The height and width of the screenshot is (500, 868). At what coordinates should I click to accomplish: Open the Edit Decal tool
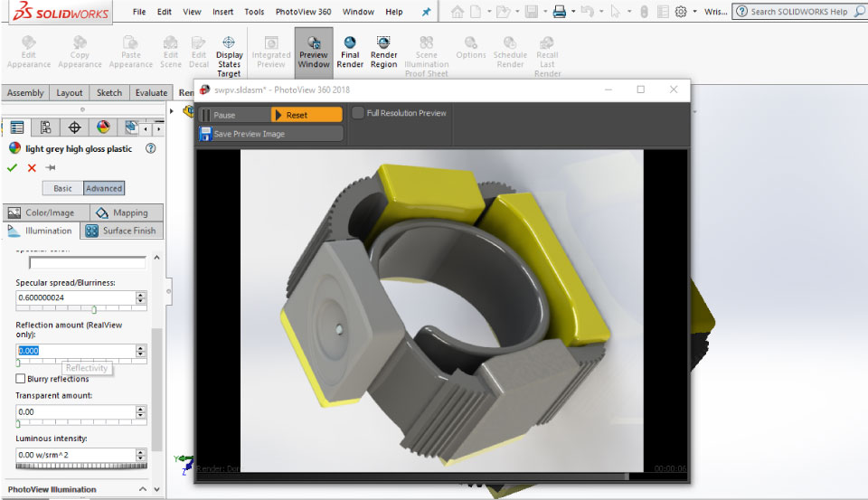point(199,52)
